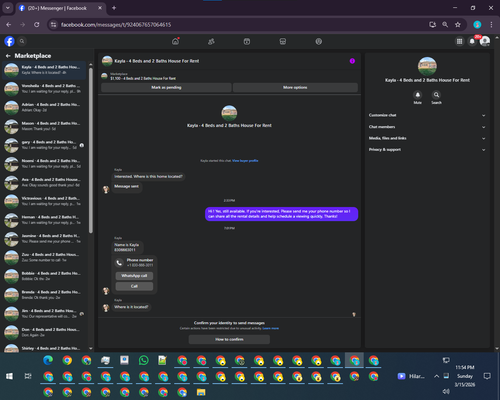This screenshot has width=500, height=400.
Task: Expand Media, files and links section
Action: (x=427, y=138)
